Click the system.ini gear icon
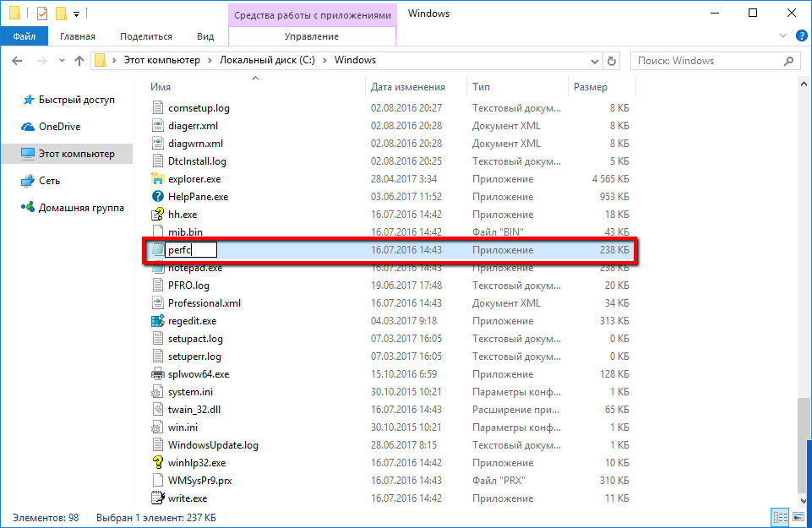This screenshot has height=528, width=812. (156, 392)
